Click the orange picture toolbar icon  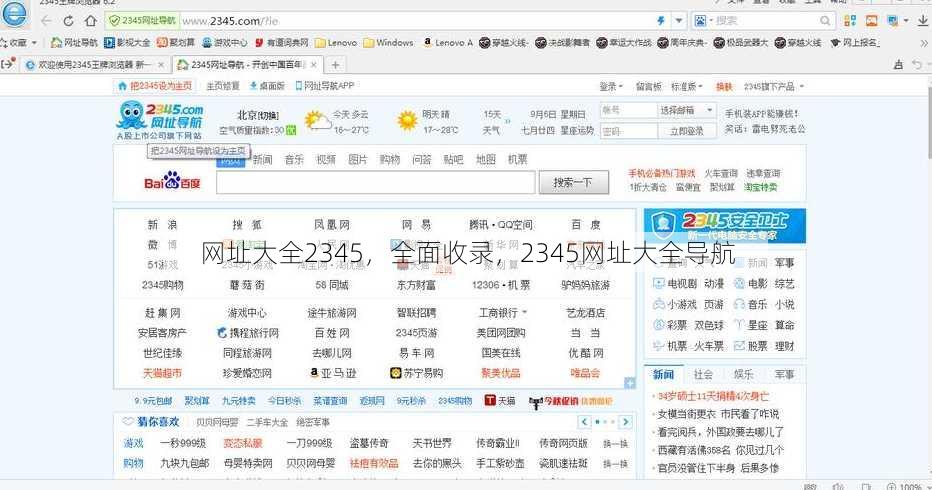click(871, 21)
